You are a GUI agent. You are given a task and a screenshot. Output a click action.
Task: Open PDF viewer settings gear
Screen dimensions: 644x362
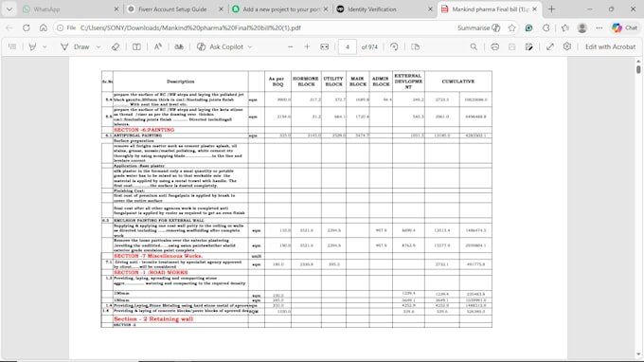click(567, 46)
